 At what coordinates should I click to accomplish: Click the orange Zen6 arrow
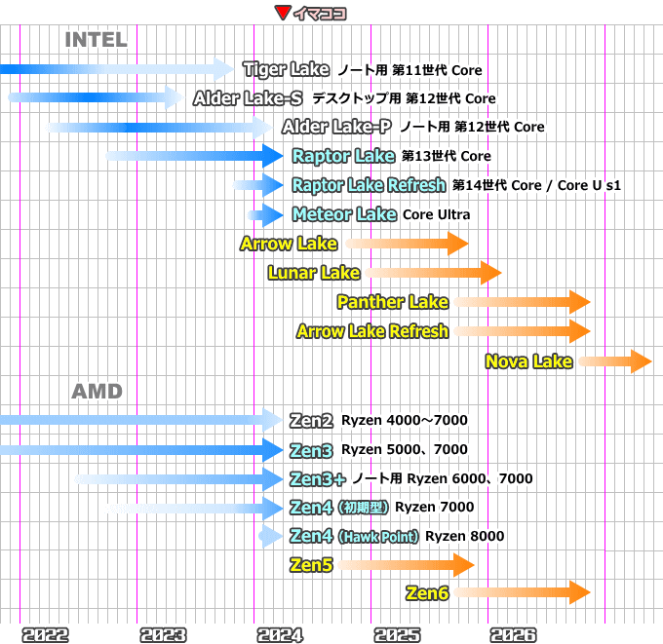[523, 592]
